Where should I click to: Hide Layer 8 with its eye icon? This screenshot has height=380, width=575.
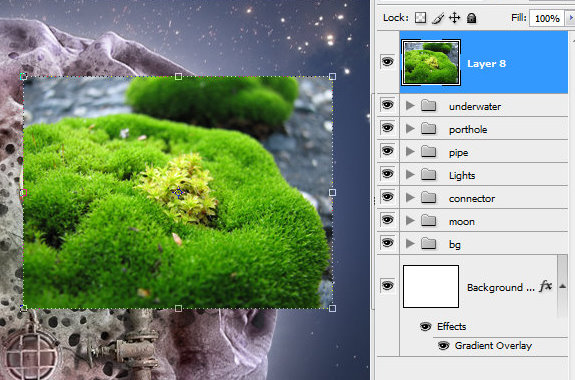[x=387, y=61]
